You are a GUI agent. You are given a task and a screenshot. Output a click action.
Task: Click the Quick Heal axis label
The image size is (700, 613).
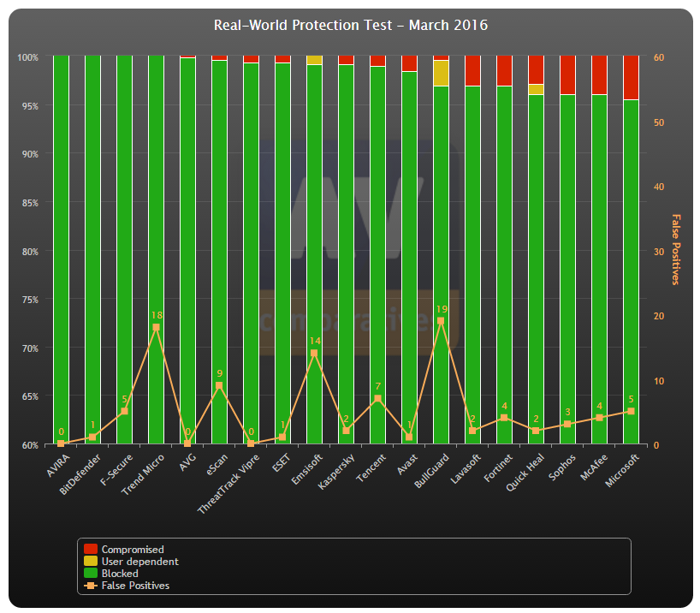click(x=525, y=472)
